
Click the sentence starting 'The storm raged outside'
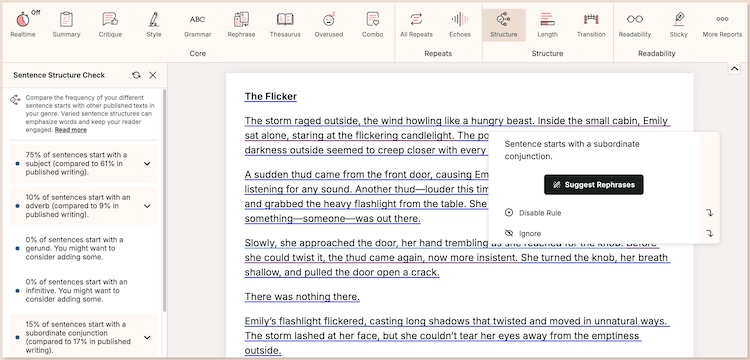coord(389,120)
